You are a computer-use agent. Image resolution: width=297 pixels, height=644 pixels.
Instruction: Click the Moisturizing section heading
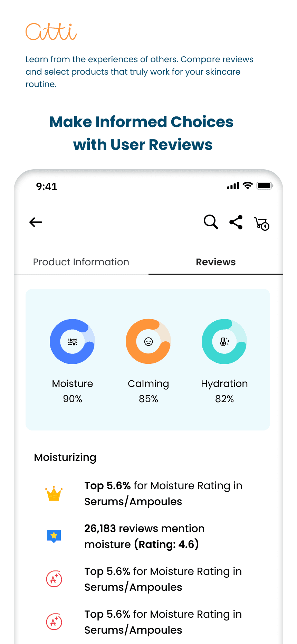(x=65, y=457)
